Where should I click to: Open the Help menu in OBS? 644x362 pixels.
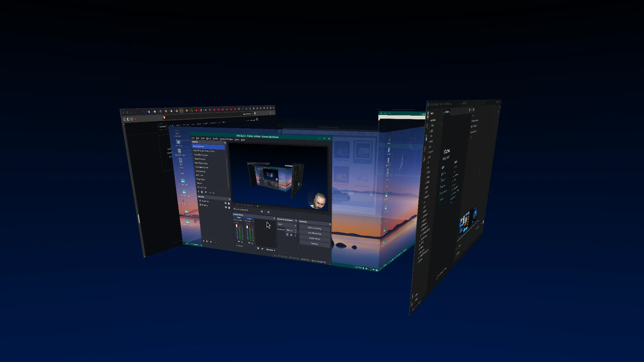point(243,140)
